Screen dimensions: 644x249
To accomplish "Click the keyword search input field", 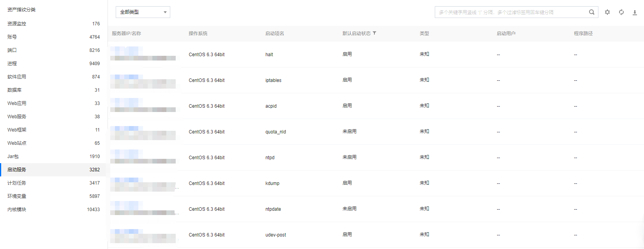I will point(510,12).
